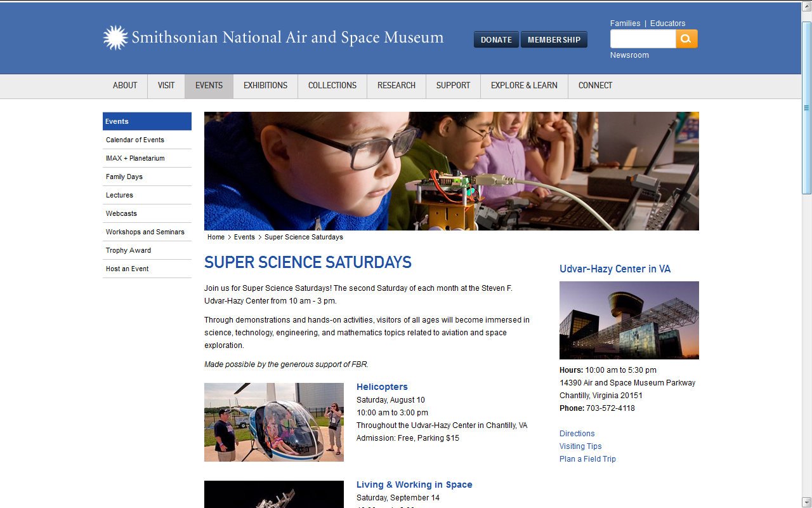Screen dimensions: 812x508
Task: Open Trophy Award in sidebar
Action: point(147,250)
